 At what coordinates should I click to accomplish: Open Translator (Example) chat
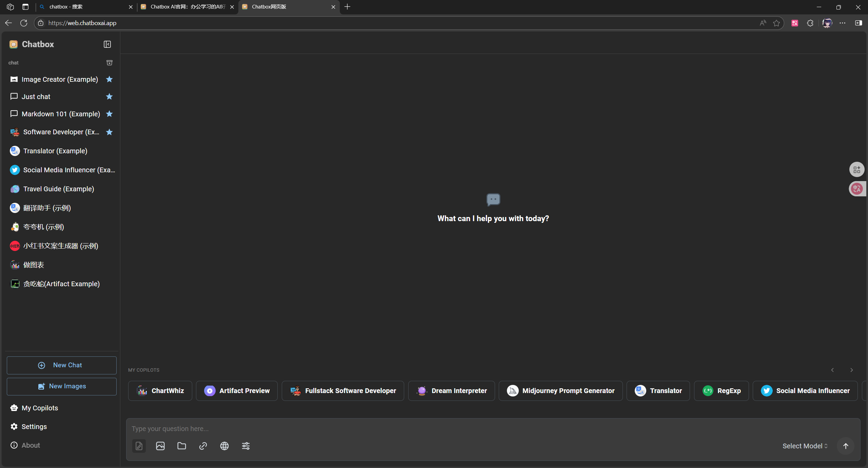point(62,151)
